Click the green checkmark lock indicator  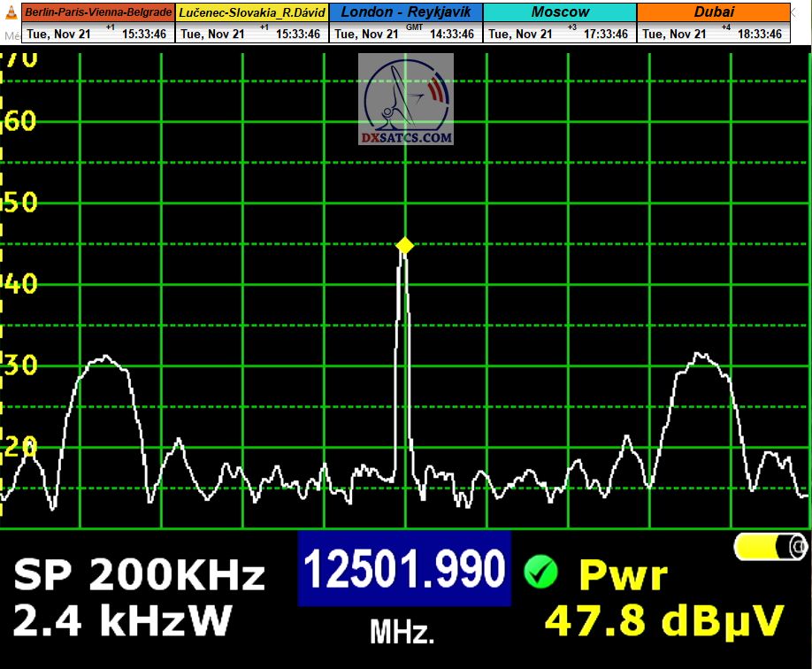(x=540, y=573)
